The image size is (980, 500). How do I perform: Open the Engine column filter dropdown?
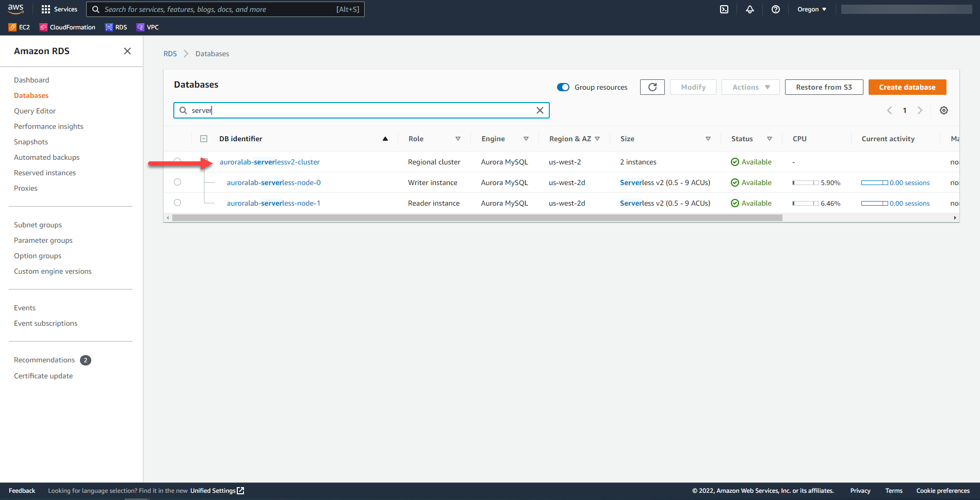coord(526,139)
